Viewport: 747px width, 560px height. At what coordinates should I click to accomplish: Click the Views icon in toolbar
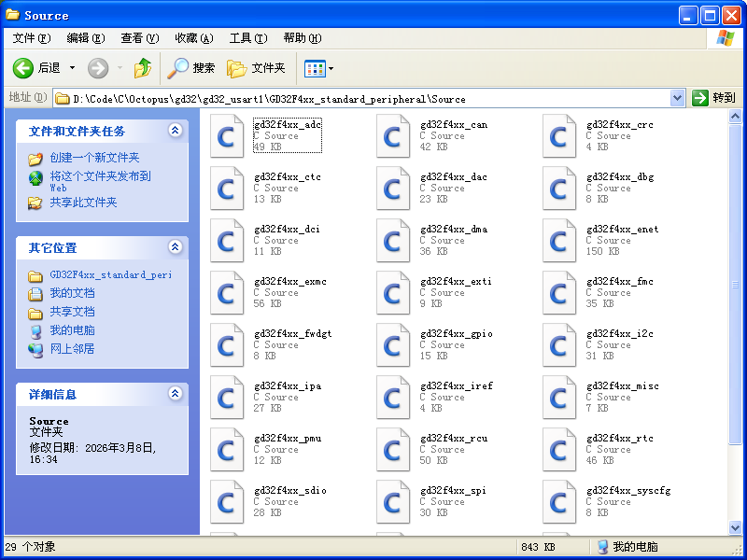click(x=314, y=68)
